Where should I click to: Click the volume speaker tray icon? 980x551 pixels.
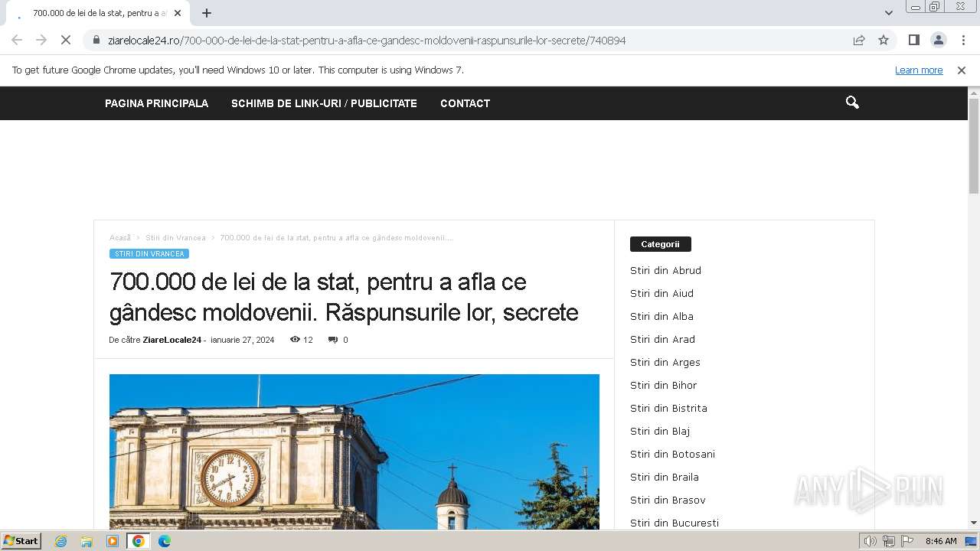click(x=871, y=541)
